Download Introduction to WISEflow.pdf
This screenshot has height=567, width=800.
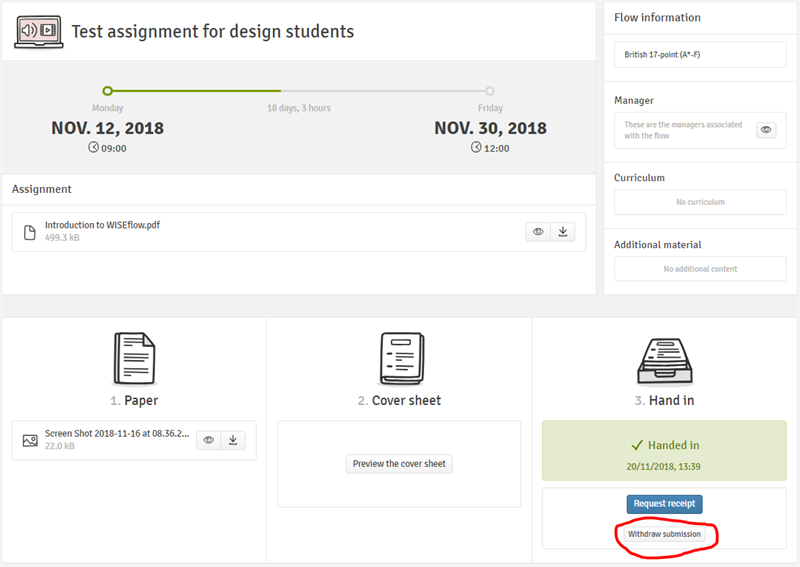tap(563, 232)
